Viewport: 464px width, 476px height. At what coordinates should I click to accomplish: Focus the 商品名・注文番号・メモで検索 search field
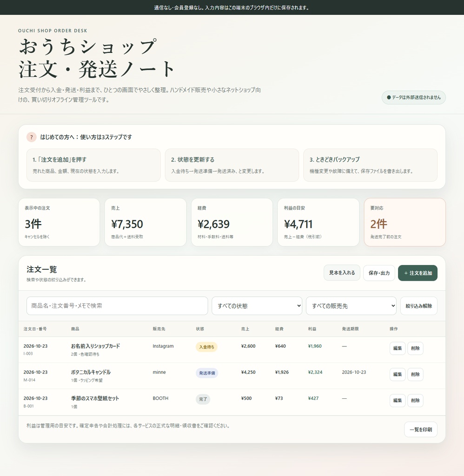117,306
